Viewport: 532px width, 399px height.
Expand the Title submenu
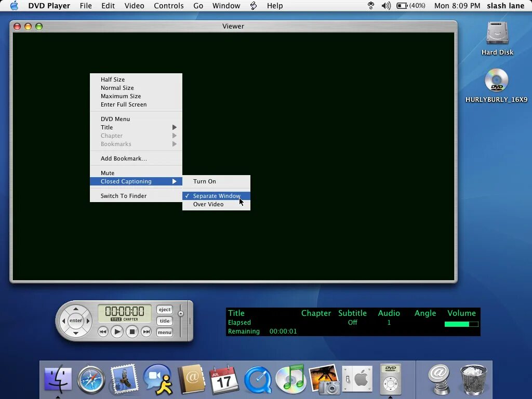(136, 127)
